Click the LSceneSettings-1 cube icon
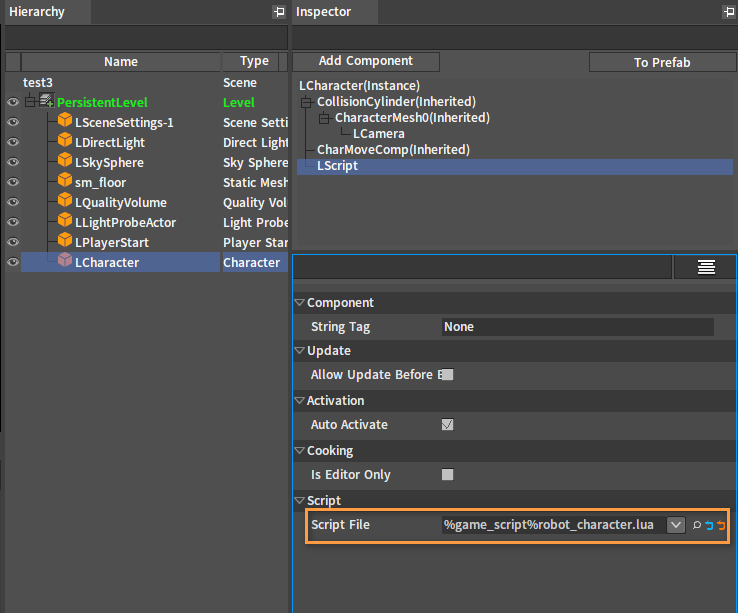This screenshot has height=613, width=738. 65,121
